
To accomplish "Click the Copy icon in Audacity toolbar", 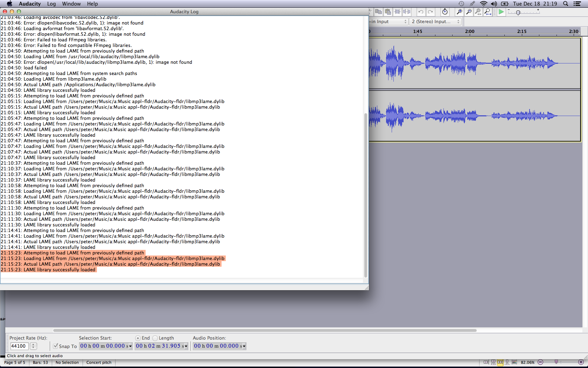I will point(378,12).
